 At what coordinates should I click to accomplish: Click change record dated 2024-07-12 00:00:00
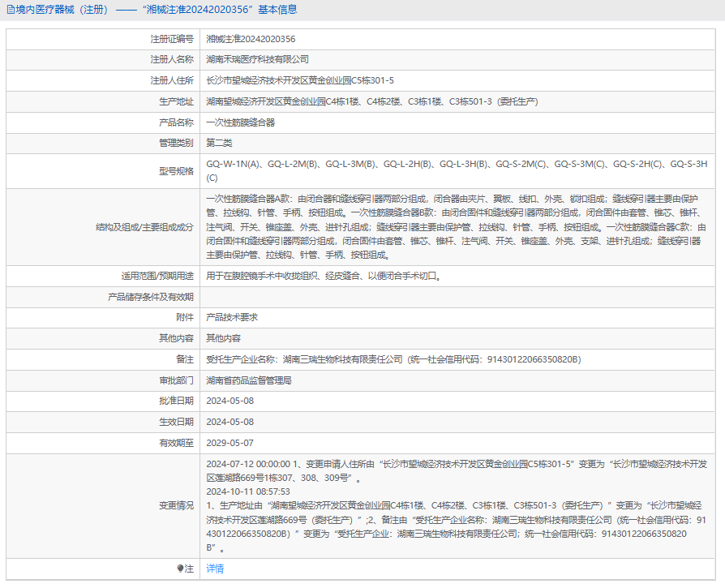(x=457, y=471)
